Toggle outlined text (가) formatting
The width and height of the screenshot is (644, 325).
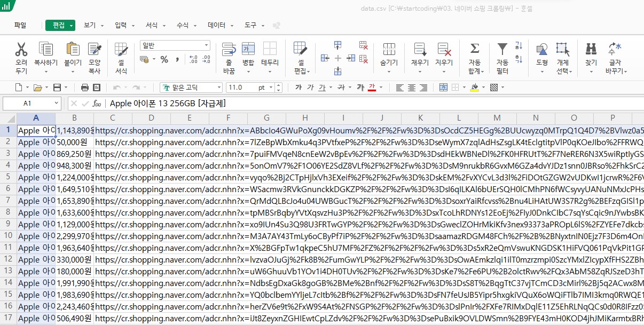[x=360, y=88]
